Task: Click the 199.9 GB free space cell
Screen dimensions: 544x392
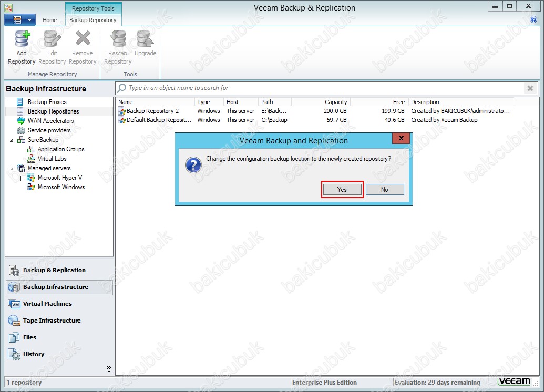Action: tap(393, 111)
